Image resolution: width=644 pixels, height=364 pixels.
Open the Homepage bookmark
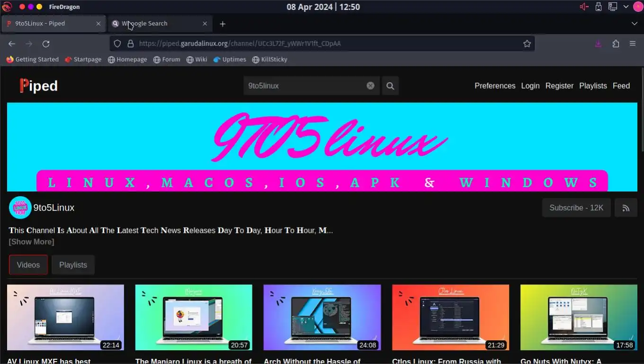pyautogui.click(x=127, y=59)
